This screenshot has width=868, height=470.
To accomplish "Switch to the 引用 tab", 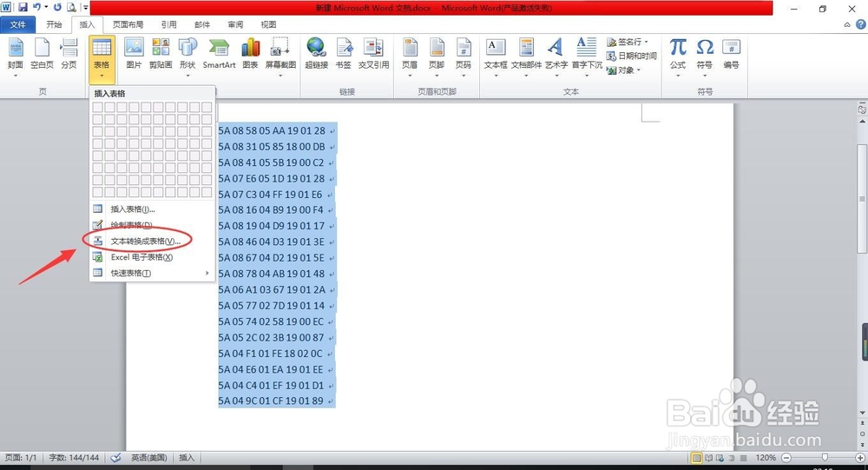I will click(x=169, y=24).
